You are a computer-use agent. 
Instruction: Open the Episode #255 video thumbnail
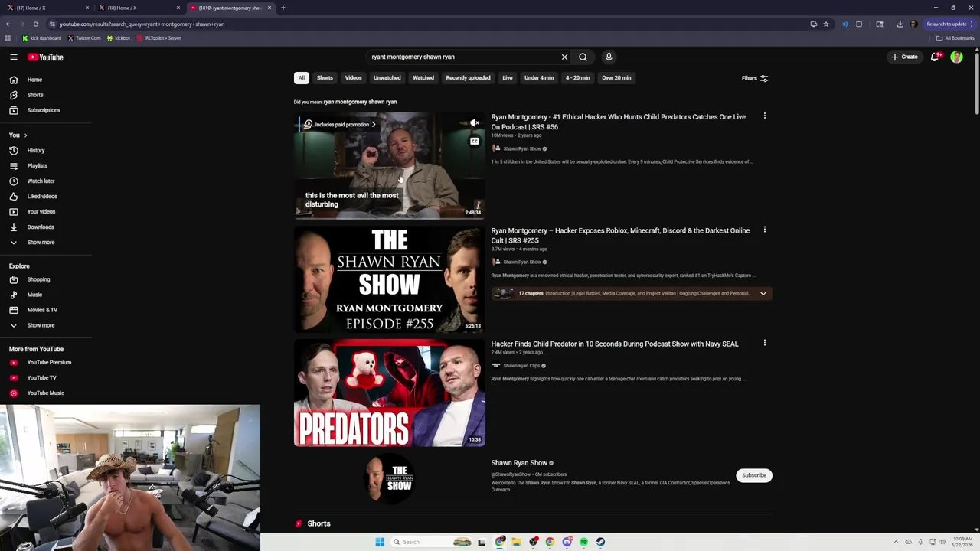389,279
